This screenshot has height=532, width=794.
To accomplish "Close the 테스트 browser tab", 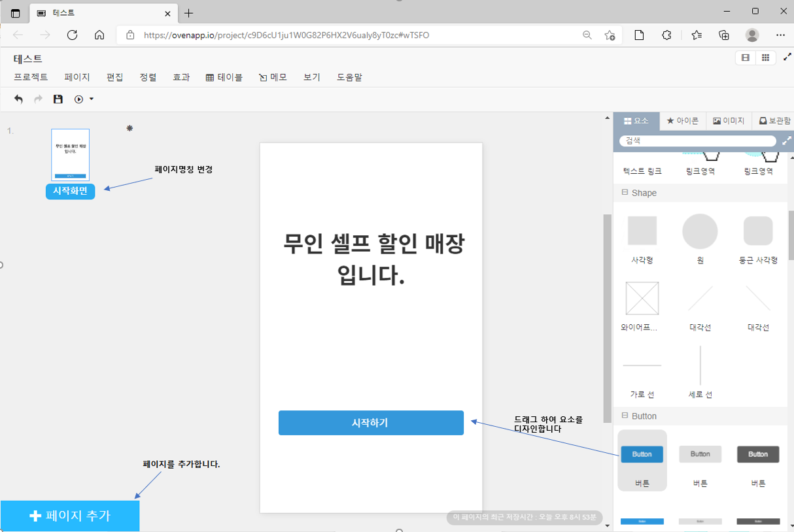I will coord(167,13).
